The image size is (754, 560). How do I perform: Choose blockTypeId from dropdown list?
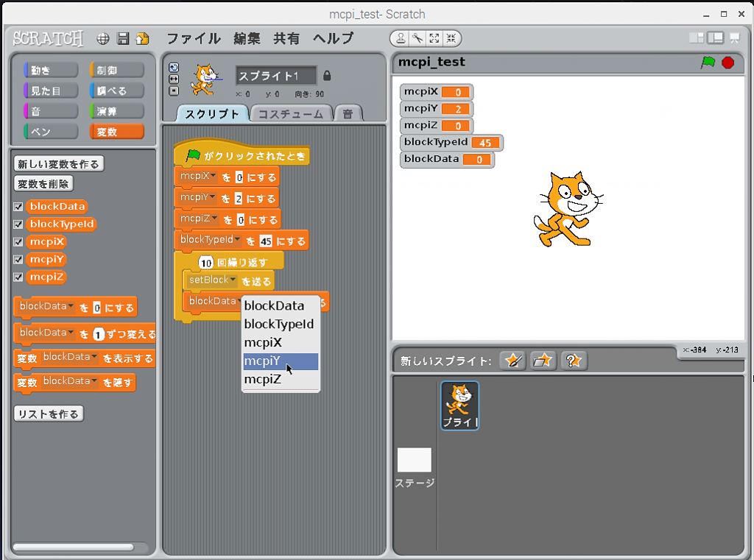(x=281, y=325)
